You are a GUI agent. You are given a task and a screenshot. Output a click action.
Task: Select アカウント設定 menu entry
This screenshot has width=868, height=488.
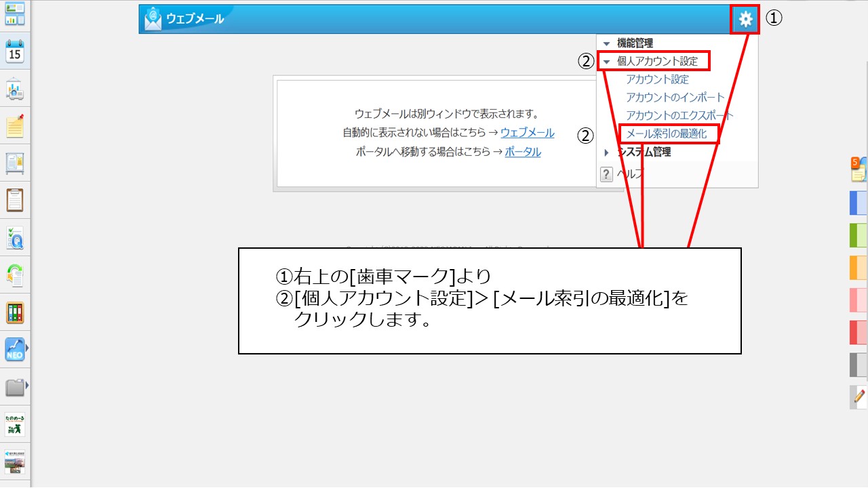658,79
